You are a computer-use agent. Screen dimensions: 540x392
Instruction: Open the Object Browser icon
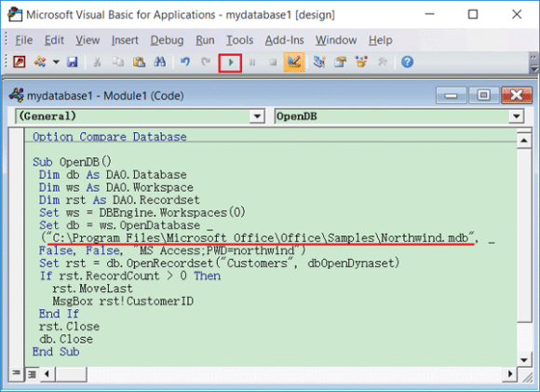(361, 62)
